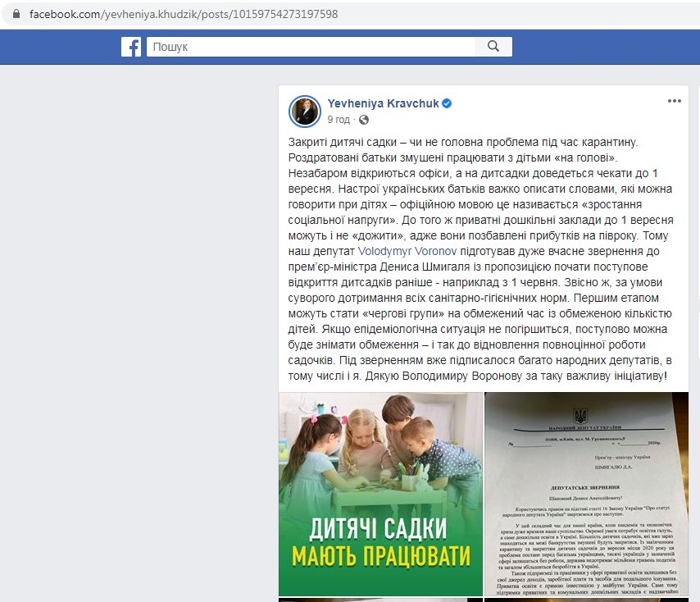
Task: Focus the Пошук search field
Action: point(311,47)
